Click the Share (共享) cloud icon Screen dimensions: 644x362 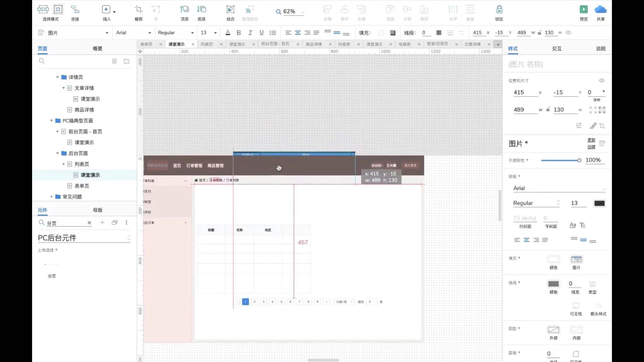coord(600,10)
